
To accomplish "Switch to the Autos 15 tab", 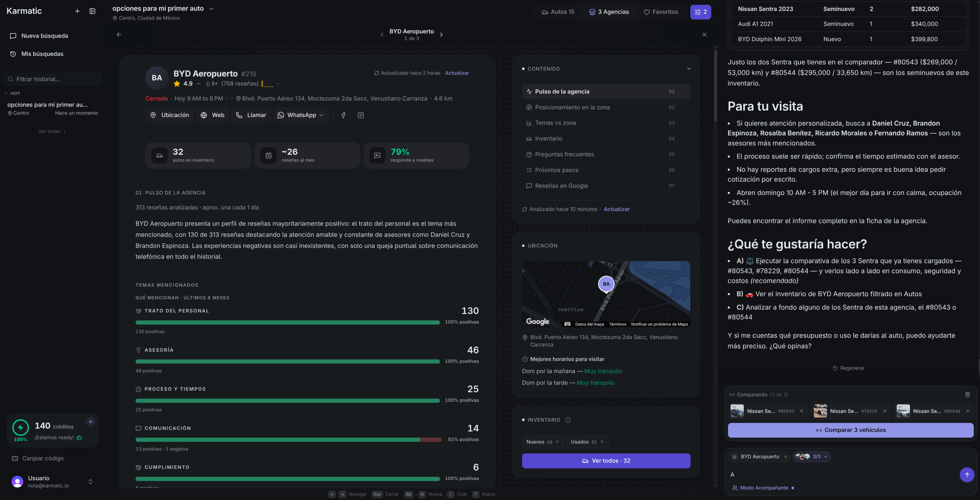I will [x=558, y=12].
